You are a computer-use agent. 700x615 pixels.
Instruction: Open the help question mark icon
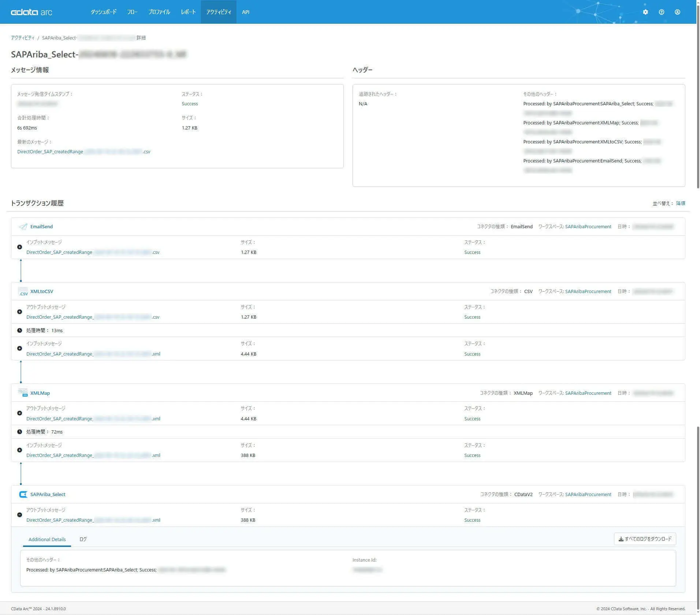point(661,12)
